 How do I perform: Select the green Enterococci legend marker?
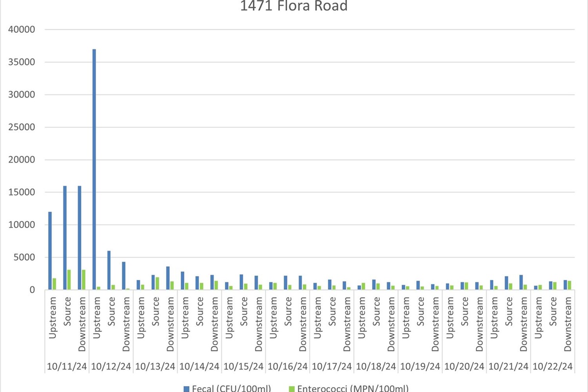click(291, 388)
